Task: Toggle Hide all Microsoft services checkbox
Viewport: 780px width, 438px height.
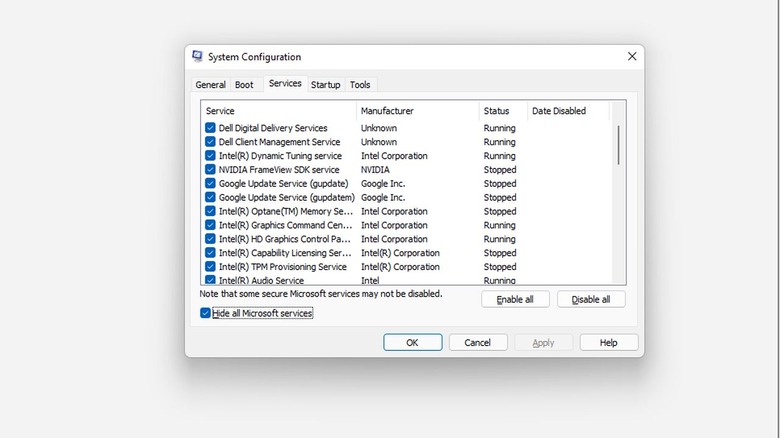Action: (x=205, y=313)
